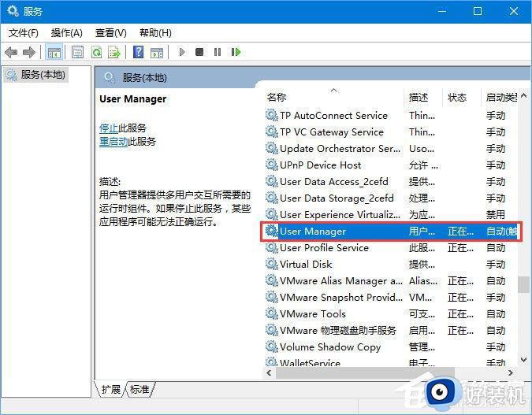
Task: Click the User Manager service name text
Action: point(313,232)
